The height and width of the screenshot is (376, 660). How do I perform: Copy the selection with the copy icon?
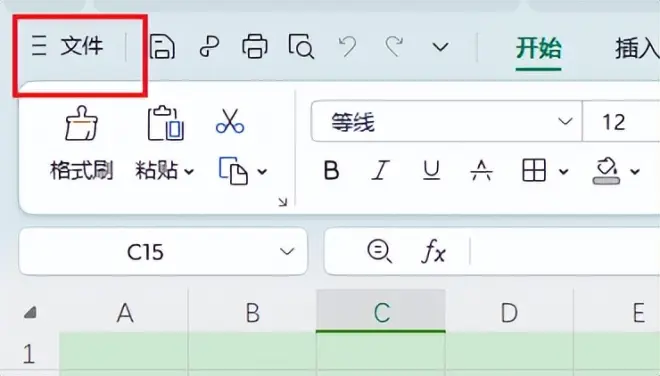pos(233,171)
